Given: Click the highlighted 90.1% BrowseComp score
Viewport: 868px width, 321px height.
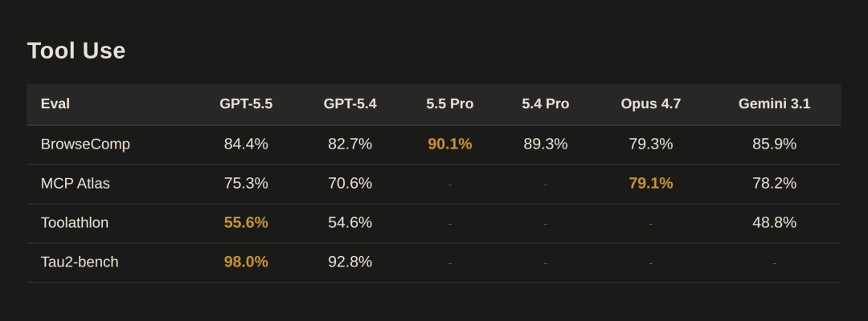Looking at the screenshot, I should (x=449, y=144).
